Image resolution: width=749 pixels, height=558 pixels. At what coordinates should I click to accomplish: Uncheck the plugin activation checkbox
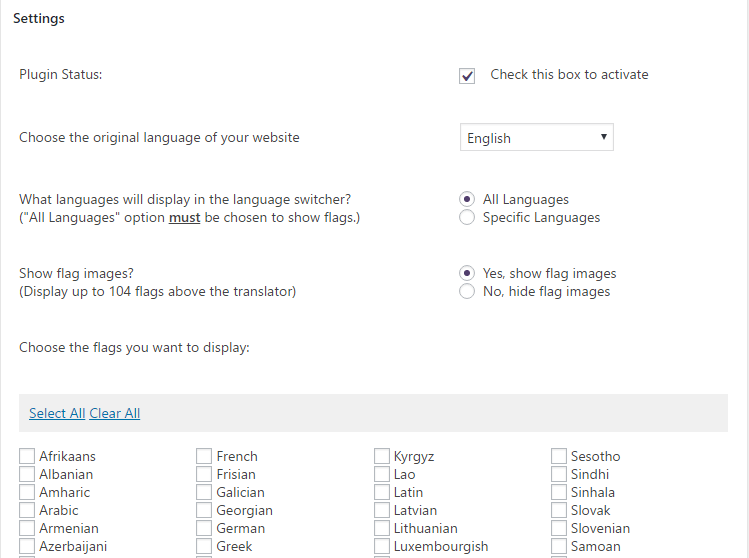coord(467,76)
